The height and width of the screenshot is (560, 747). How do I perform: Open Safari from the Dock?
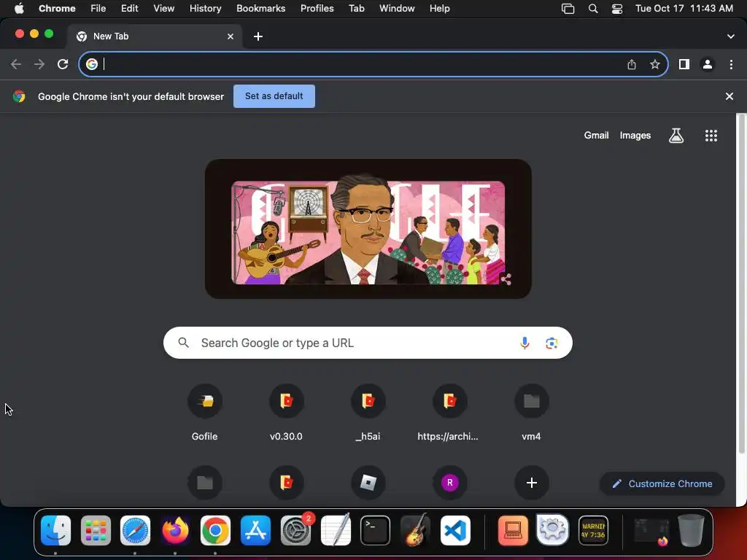(135, 531)
